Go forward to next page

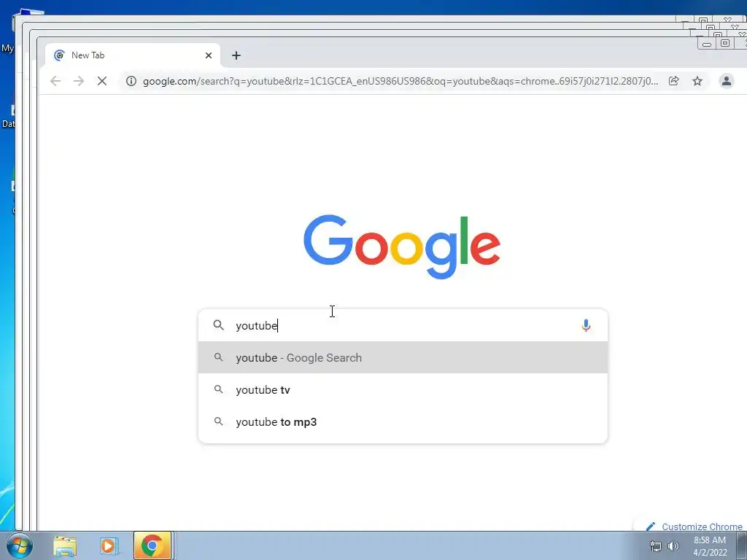pos(79,81)
